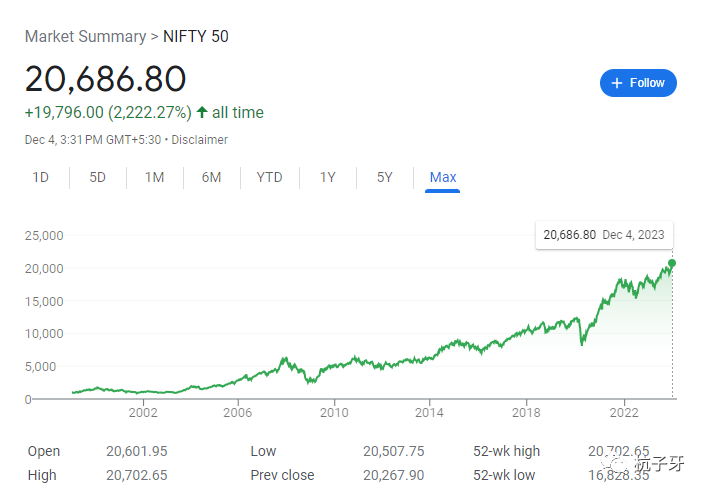Switch chart to 1Y range
Image resolution: width=707 pixels, height=494 pixels.
(x=328, y=177)
